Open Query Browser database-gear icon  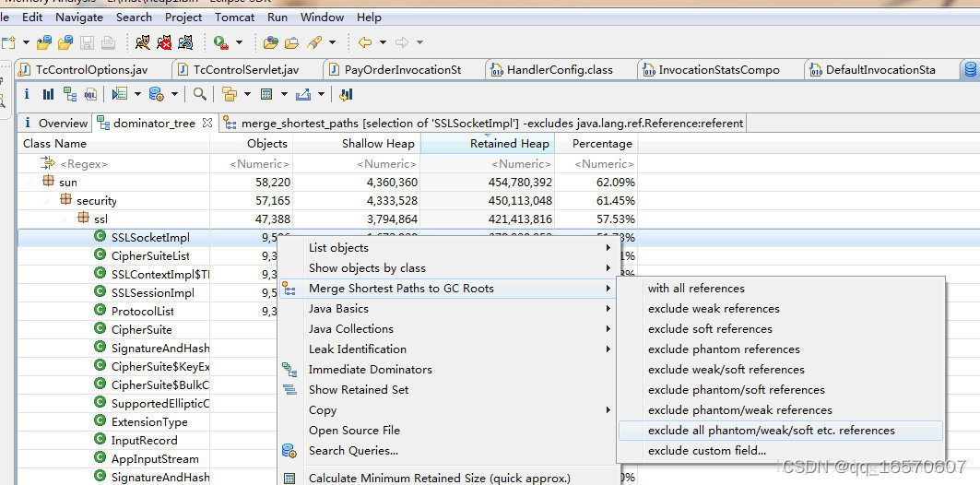pos(156,94)
